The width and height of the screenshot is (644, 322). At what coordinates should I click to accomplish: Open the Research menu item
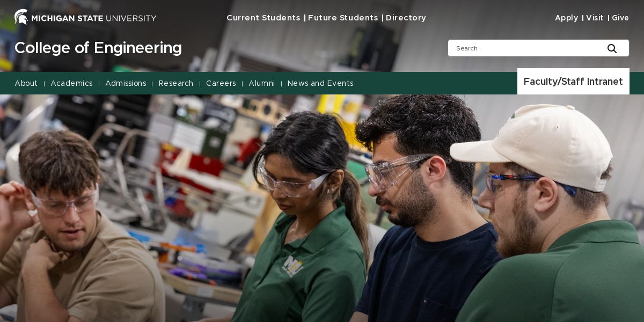[176, 83]
